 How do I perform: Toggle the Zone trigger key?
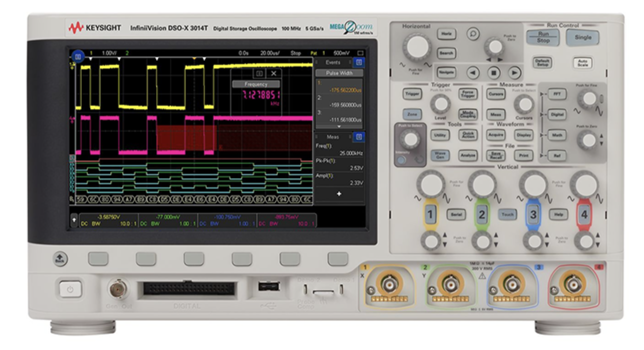[412, 114]
